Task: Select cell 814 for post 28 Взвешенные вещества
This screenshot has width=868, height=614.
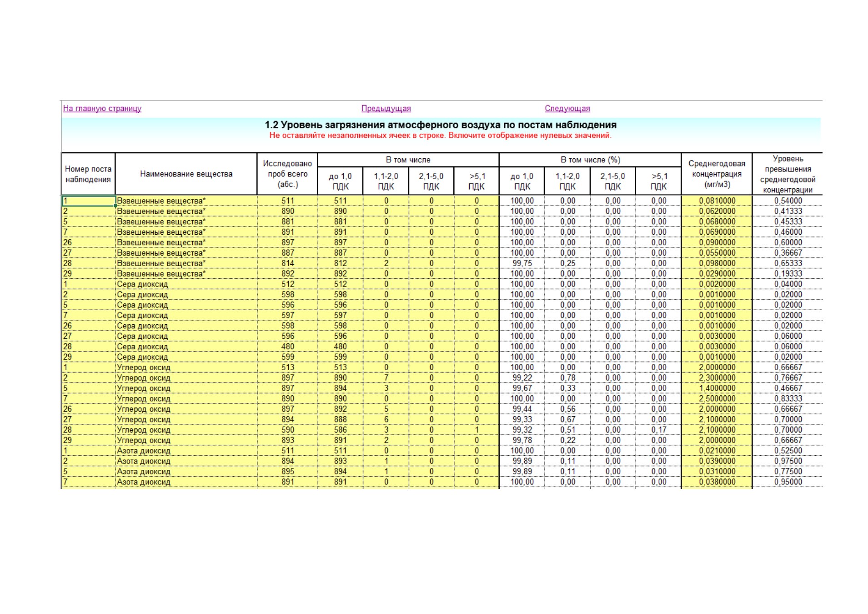Action: (287, 263)
